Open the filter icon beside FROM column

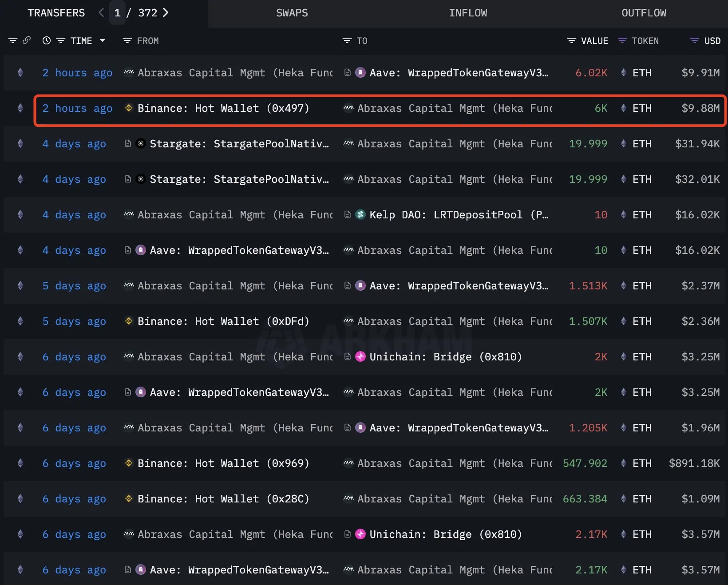[x=127, y=40]
